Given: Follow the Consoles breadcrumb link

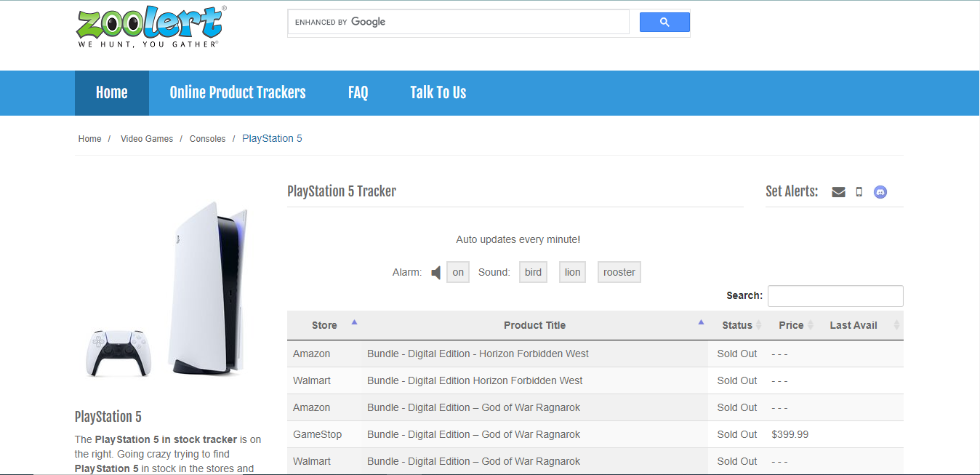Looking at the screenshot, I should pyautogui.click(x=208, y=139).
